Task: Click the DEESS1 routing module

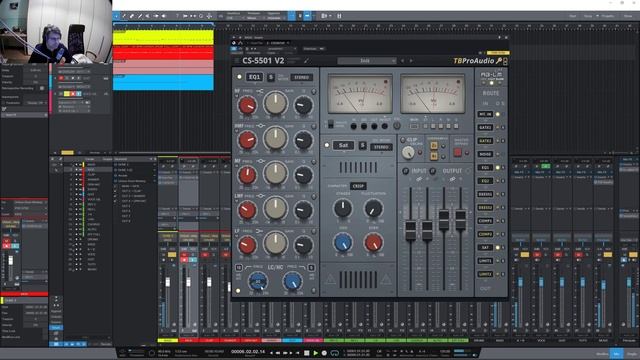Action: (485, 194)
